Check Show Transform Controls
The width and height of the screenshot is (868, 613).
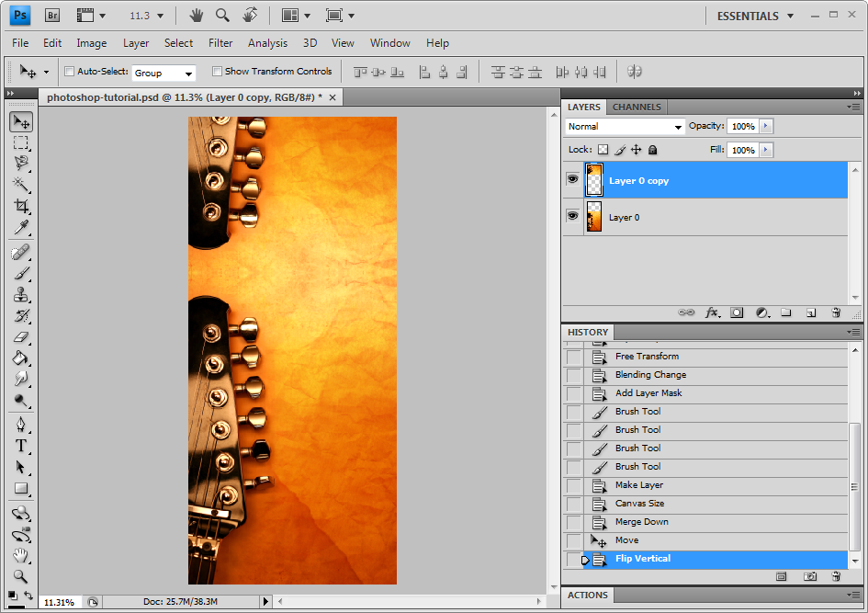[x=217, y=72]
